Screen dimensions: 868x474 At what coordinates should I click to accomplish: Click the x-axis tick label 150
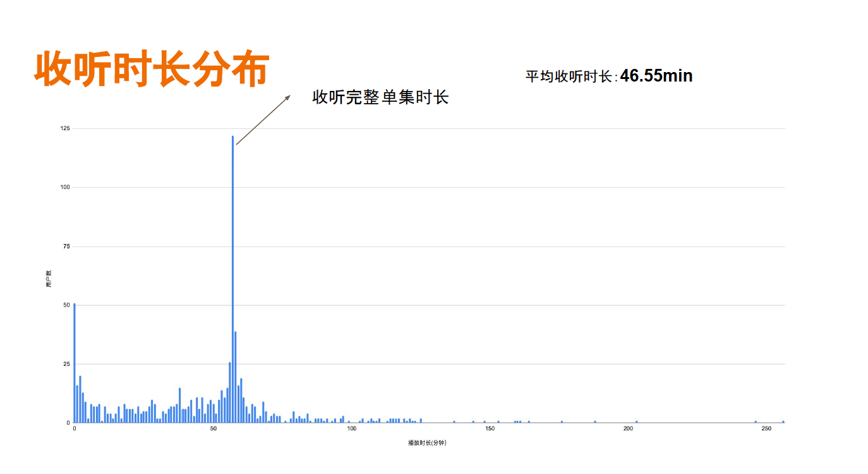coord(490,429)
